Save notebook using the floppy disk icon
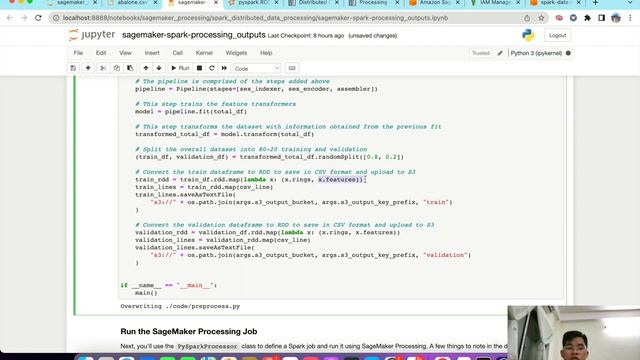Screen dimensions: 640x360 (73, 68)
